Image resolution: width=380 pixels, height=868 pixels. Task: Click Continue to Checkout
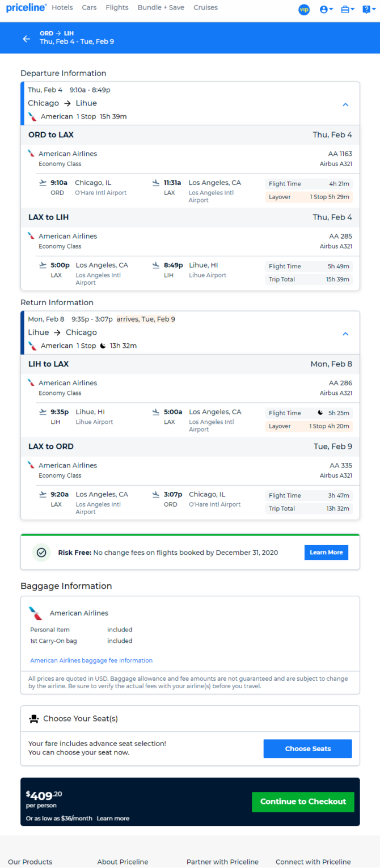tap(303, 802)
